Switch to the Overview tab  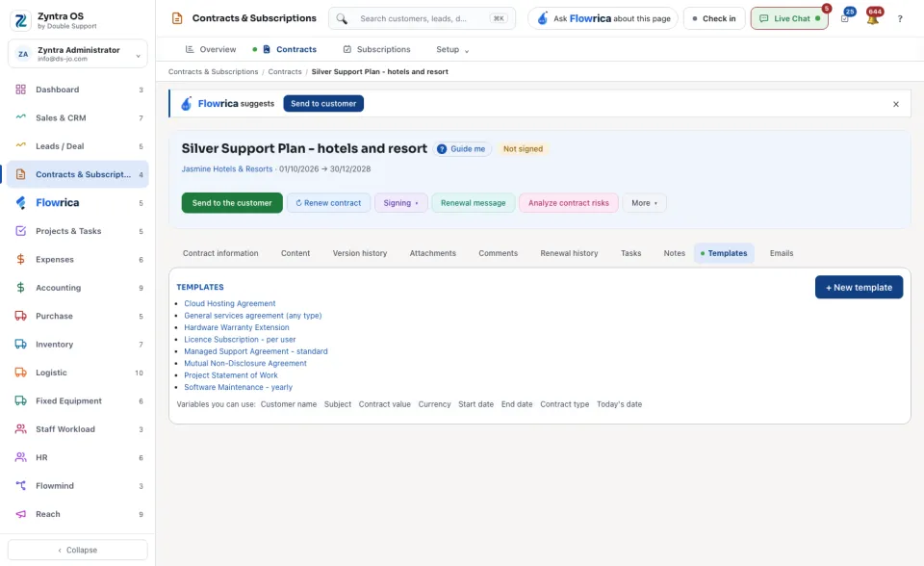211,49
